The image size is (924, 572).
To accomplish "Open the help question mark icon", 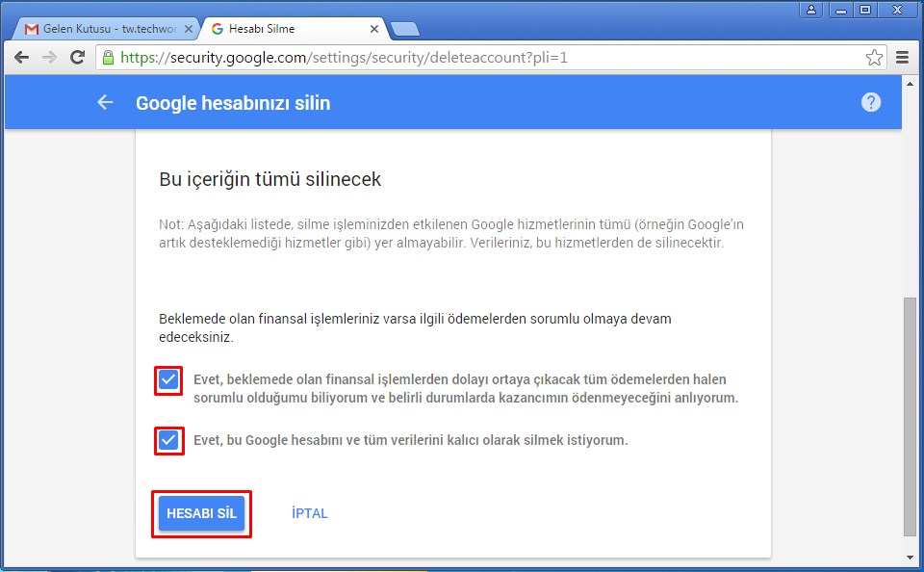I will tap(871, 102).
